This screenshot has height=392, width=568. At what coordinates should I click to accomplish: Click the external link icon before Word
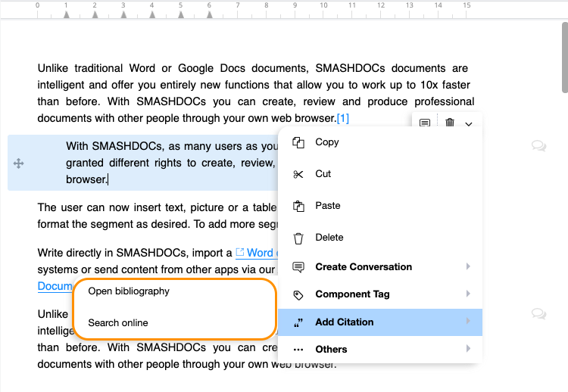point(240,252)
